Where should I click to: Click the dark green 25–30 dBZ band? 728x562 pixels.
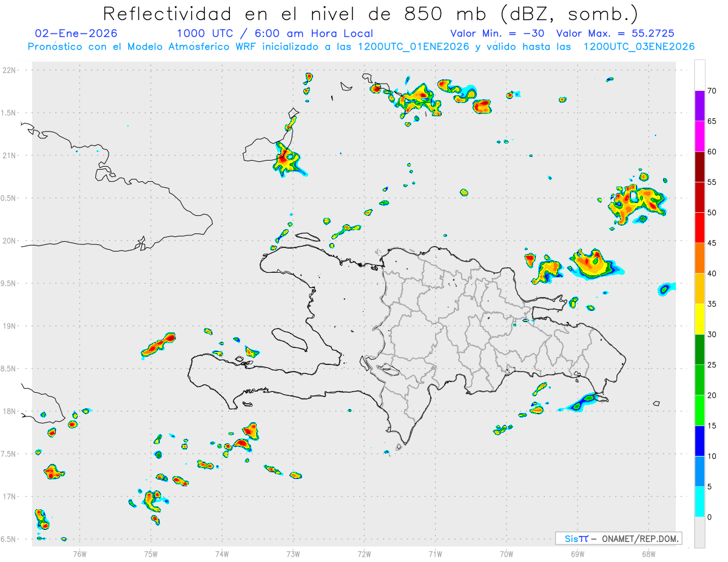[x=699, y=350]
